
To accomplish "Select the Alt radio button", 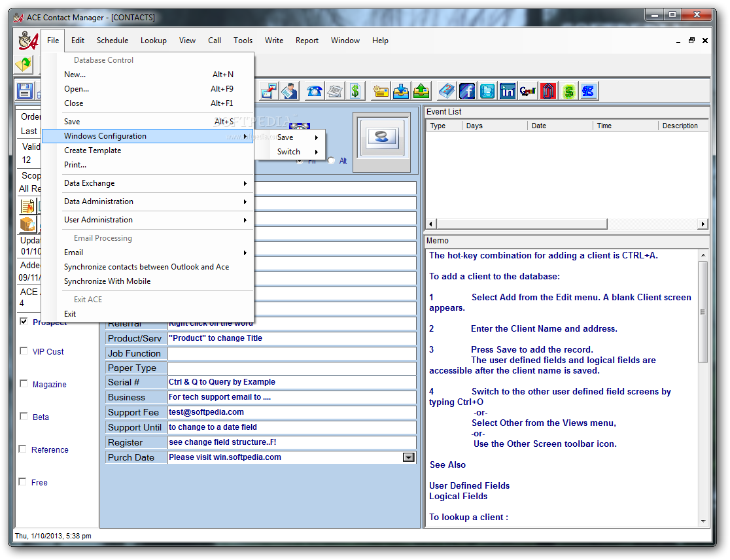I will [331, 160].
